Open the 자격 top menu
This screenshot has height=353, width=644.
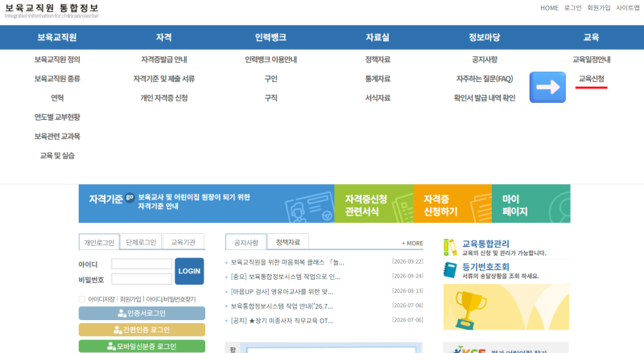pos(164,37)
